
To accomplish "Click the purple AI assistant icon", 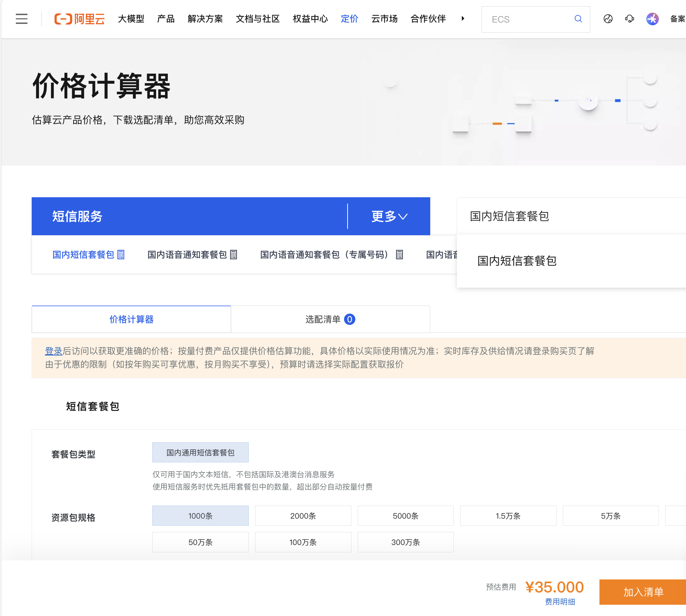I will [x=652, y=19].
